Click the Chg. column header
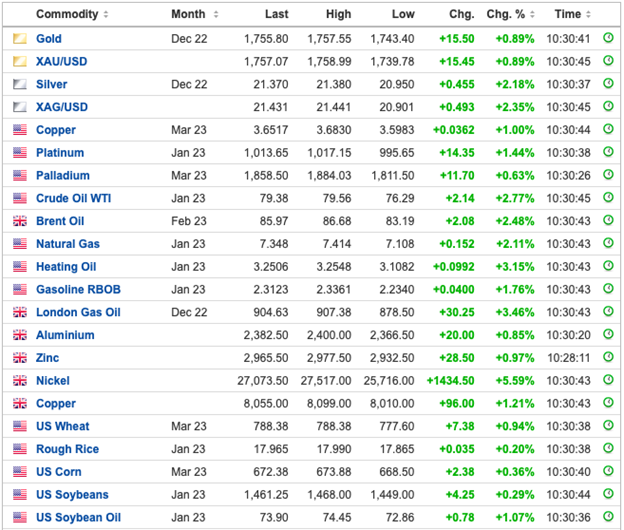Screen dimensions: 624x530 (462, 14)
